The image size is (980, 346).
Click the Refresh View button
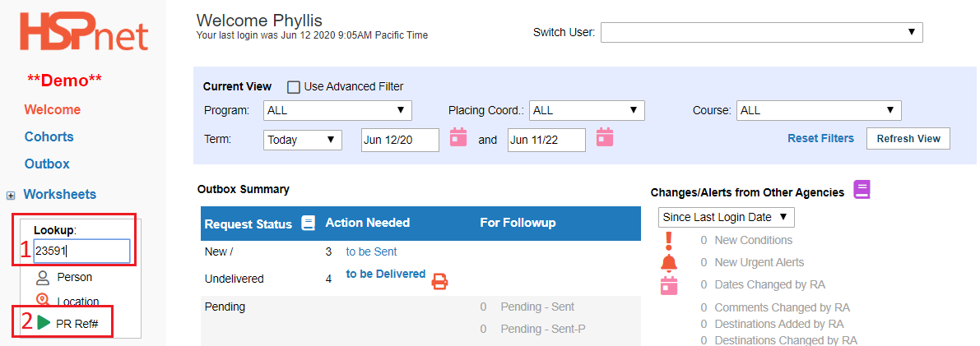click(x=908, y=139)
